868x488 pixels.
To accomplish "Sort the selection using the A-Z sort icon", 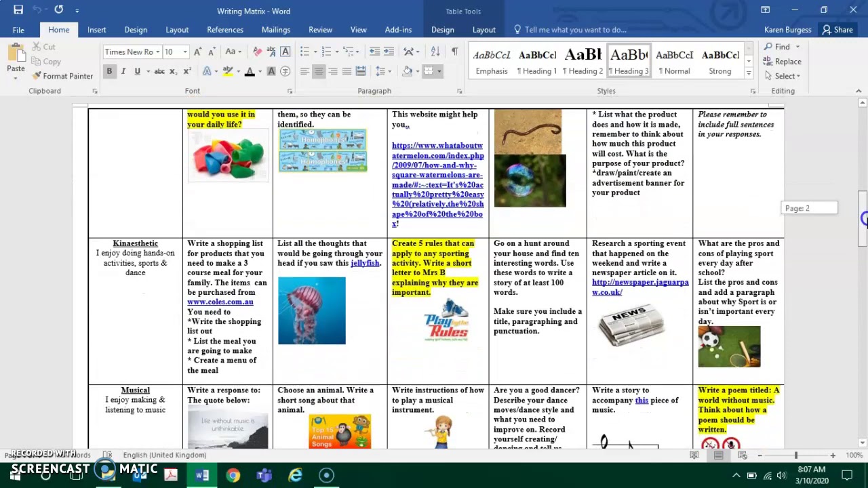I will (435, 52).
